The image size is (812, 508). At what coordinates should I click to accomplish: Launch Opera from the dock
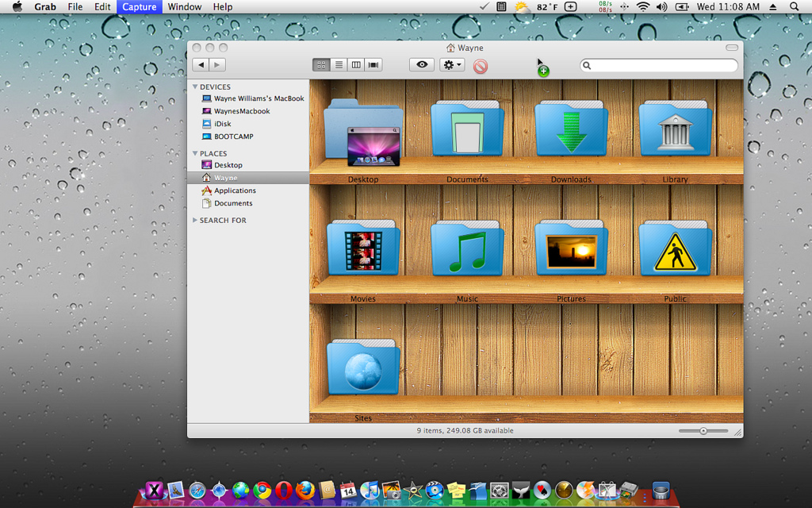284,490
